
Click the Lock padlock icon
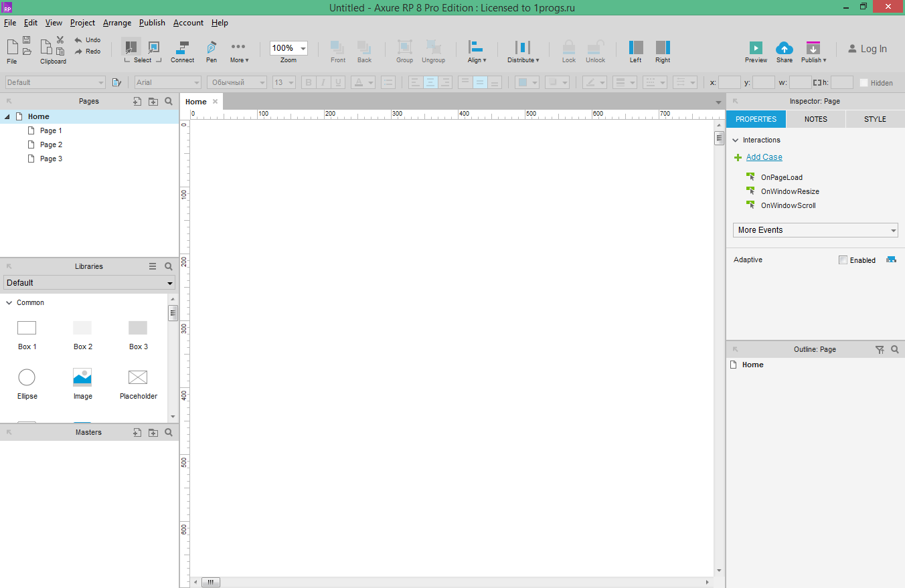coord(569,47)
